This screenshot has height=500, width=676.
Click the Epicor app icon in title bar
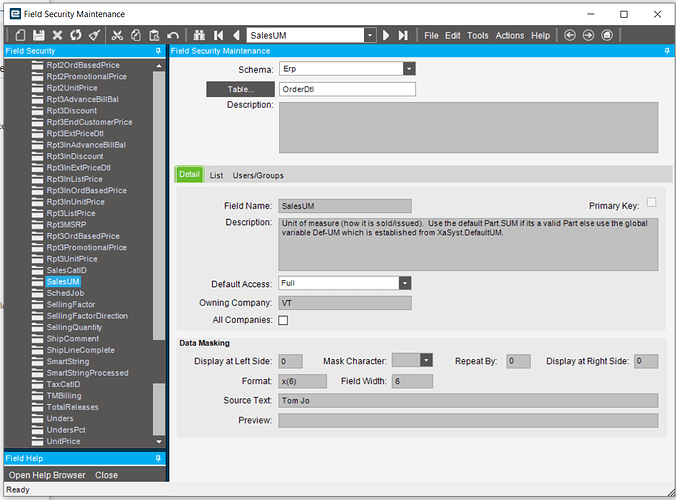(x=15, y=14)
